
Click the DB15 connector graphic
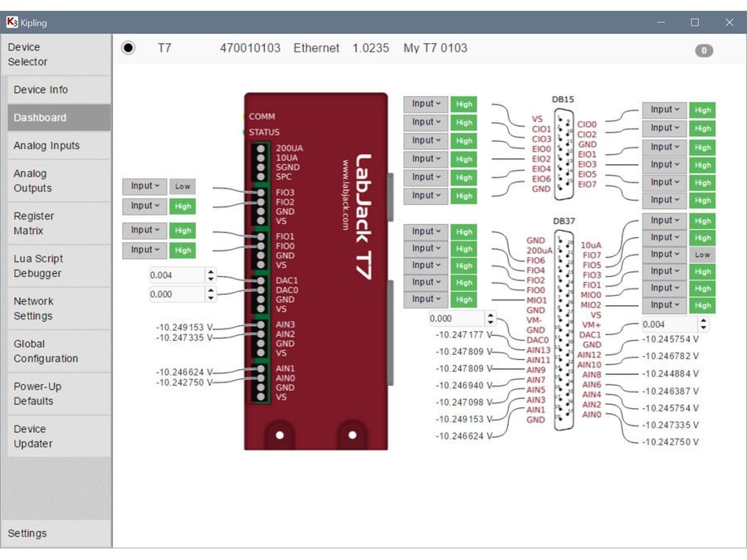point(564,153)
